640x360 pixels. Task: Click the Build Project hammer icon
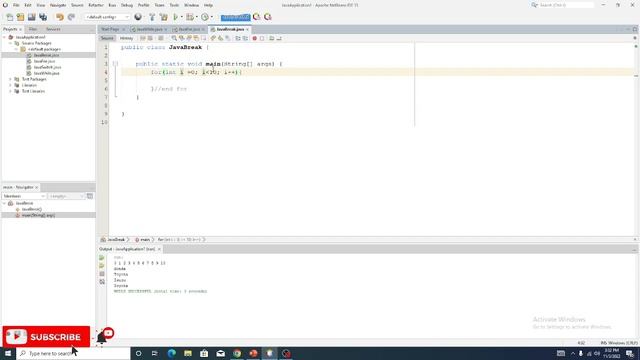click(x=152, y=17)
